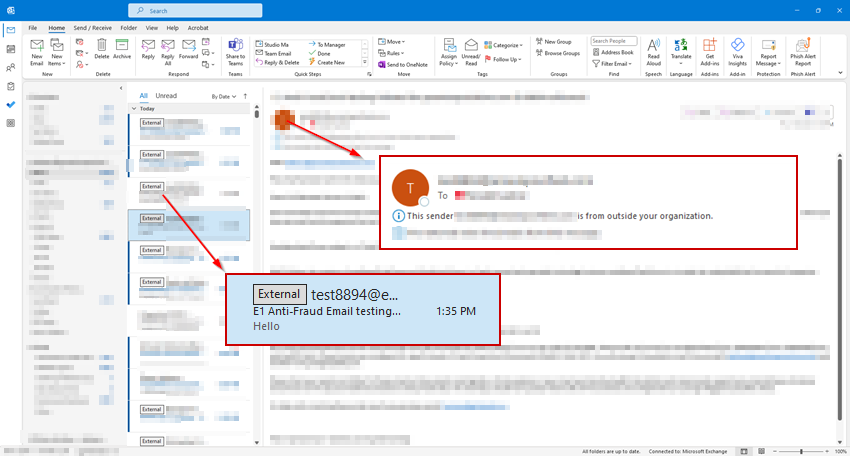Send the message to OneNote
This screenshot has width=850, height=456.
click(x=403, y=65)
